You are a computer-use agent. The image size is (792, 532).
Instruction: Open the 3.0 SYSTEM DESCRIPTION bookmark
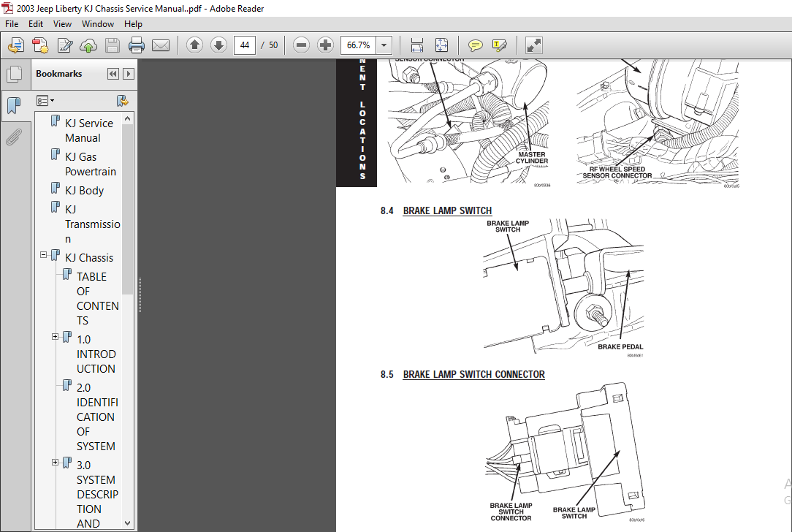coord(97,494)
